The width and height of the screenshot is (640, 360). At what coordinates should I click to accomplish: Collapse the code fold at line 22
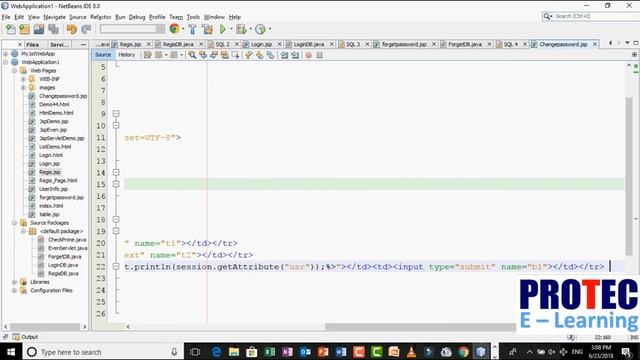coord(116,266)
